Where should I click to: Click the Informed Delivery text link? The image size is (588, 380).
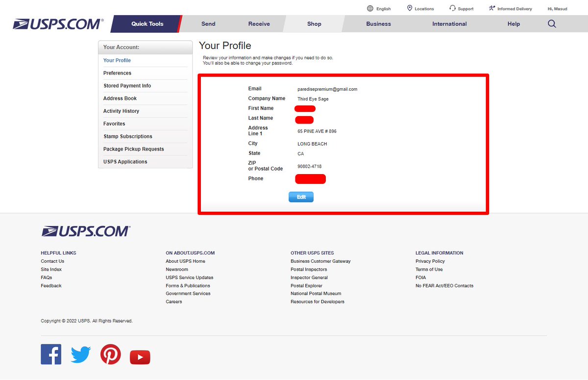coord(514,9)
